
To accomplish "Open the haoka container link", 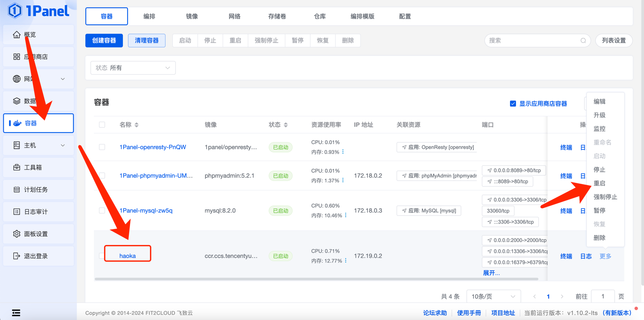I will pyautogui.click(x=128, y=256).
